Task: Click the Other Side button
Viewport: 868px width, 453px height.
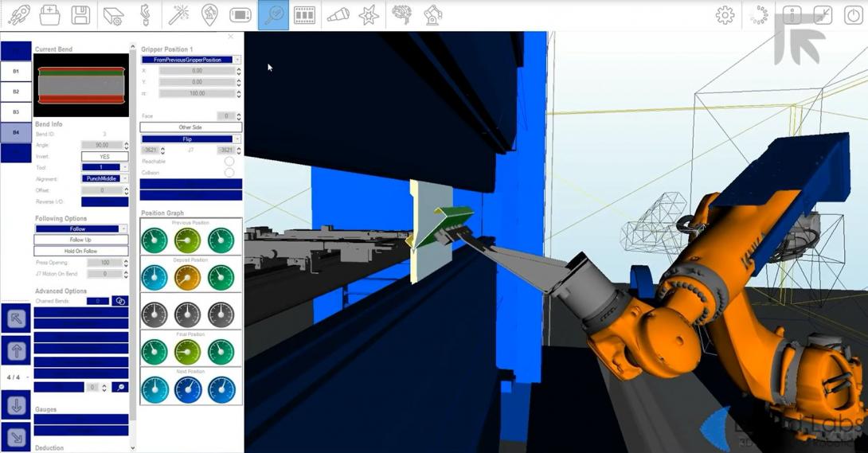Action: [190, 127]
